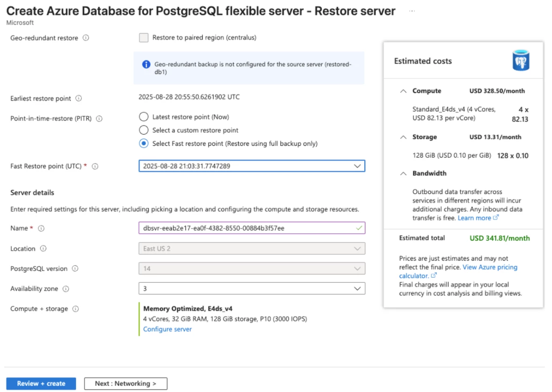Open the Bandwidth Learn more link
Screen dimensions: 552x392
click(478, 218)
